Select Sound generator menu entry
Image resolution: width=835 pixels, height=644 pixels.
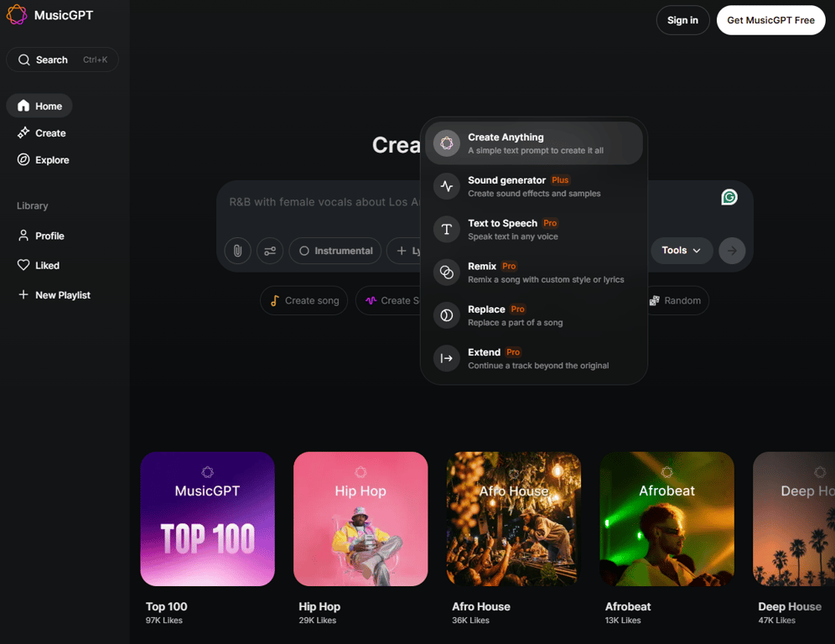pos(533,186)
